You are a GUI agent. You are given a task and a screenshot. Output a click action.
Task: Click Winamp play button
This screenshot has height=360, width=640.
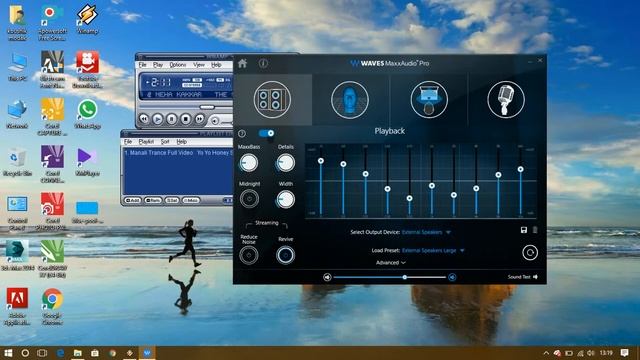pos(158,119)
